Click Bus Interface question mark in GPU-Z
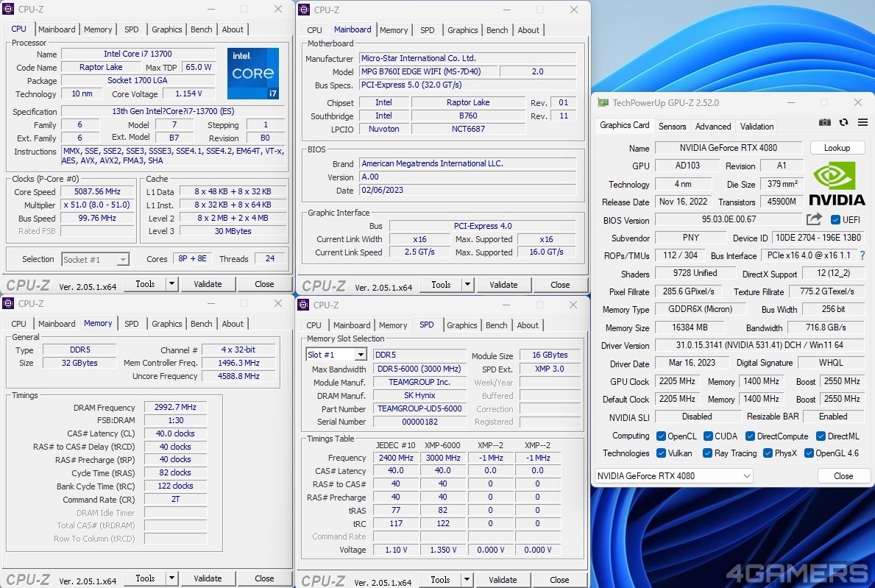The height and width of the screenshot is (588, 875). 862,255
